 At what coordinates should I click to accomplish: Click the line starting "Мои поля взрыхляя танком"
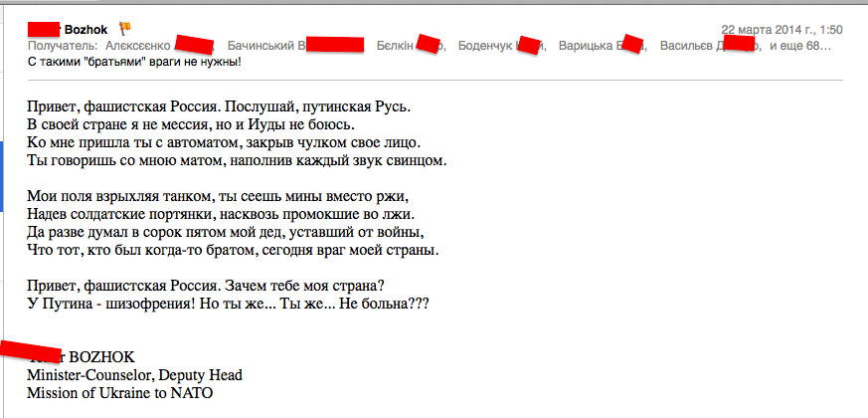[x=218, y=195]
